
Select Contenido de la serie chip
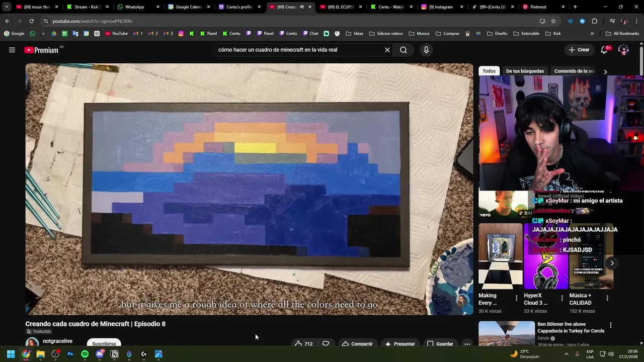[574, 71]
